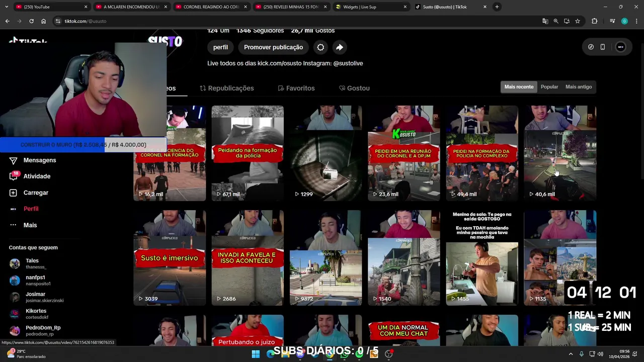644x362 pixels.
Task: Open the video with 1540 views
Action: [404, 258]
